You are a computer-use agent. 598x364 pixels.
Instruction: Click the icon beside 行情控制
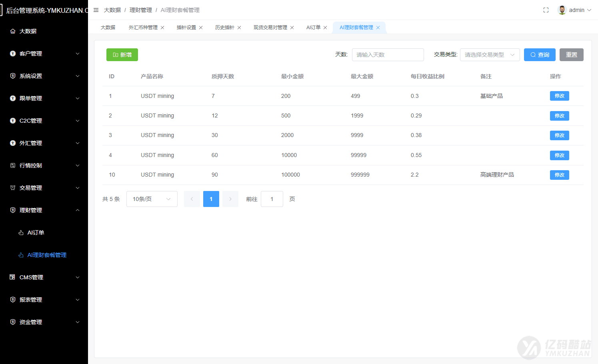(13, 165)
